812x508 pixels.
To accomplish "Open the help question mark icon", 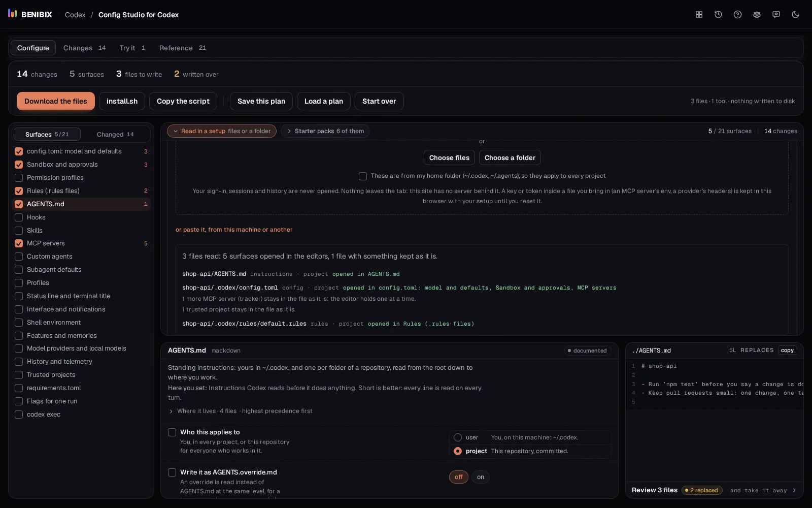I will point(737,15).
